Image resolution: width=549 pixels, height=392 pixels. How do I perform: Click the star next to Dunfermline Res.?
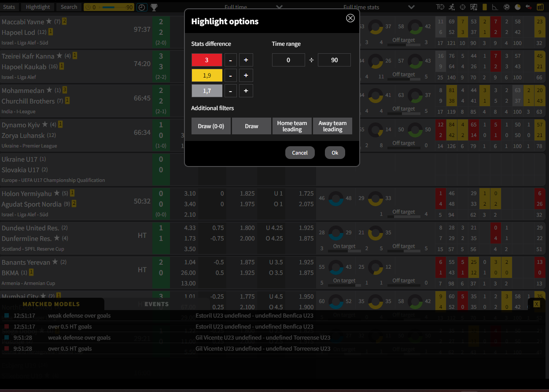57,238
